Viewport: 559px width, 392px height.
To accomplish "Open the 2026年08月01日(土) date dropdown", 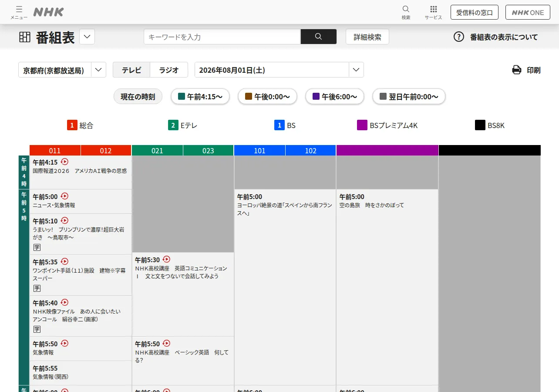I will (x=279, y=70).
